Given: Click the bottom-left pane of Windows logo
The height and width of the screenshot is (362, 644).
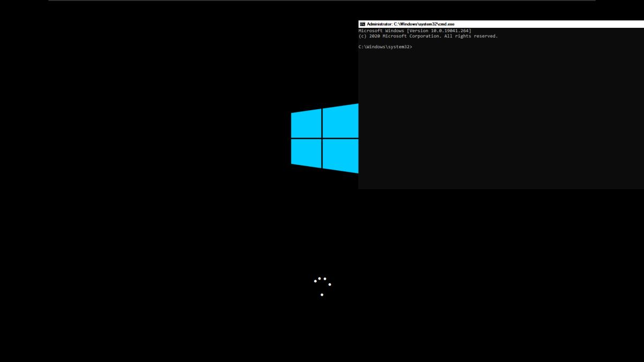Looking at the screenshot, I should coord(306,153).
